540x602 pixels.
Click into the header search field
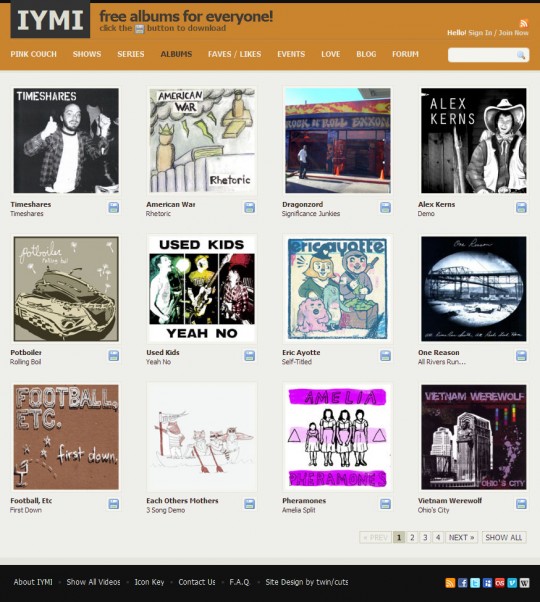(482, 55)
